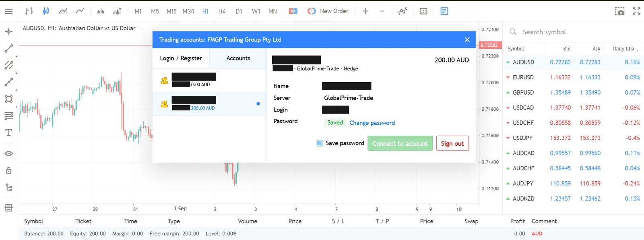Toggle objects visibility eye icon

[x=8, y=153]
